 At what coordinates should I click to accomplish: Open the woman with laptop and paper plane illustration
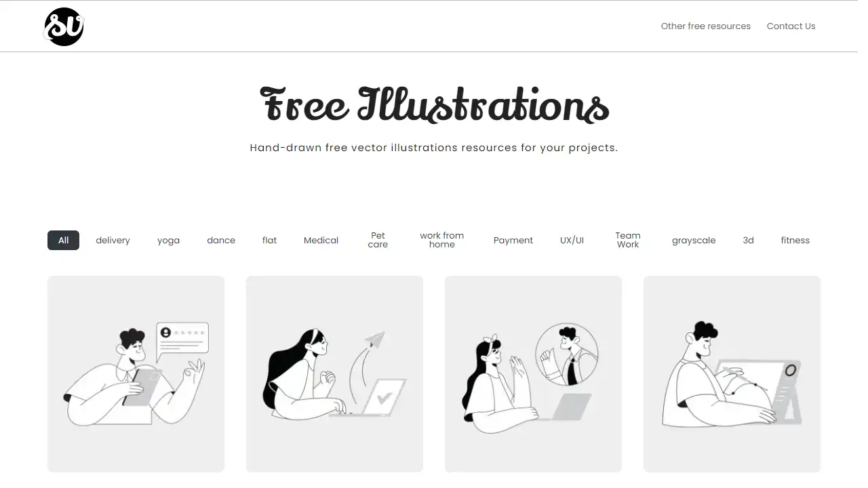click(334, 374)
